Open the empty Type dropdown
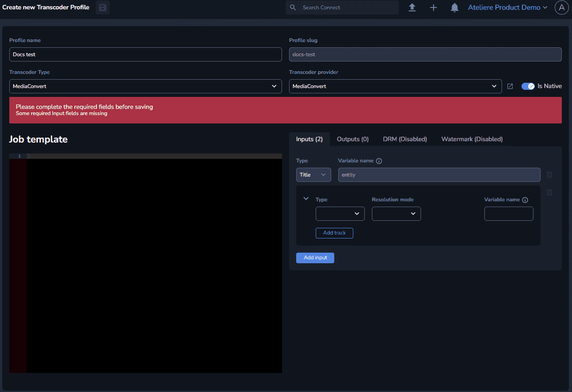This screenshot has height=392, width=572. pyautogui.click(x=340, y=214)
